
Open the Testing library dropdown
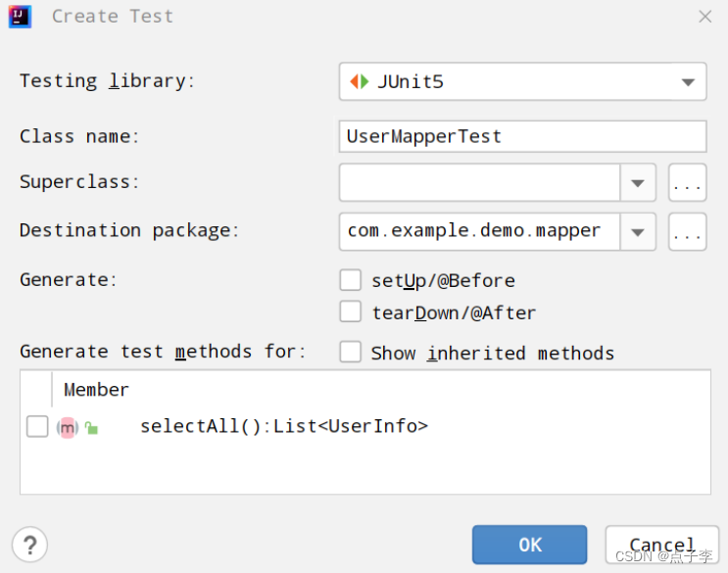523,81
